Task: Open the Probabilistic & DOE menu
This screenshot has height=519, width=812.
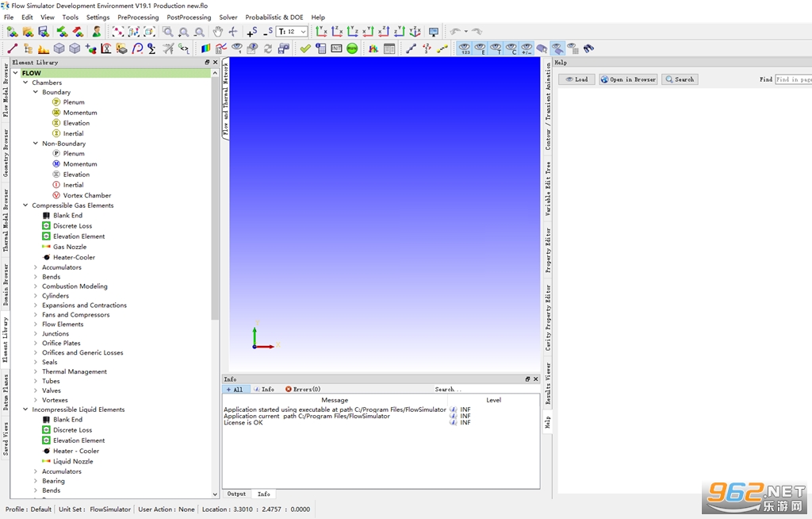Action: point(274,17)
